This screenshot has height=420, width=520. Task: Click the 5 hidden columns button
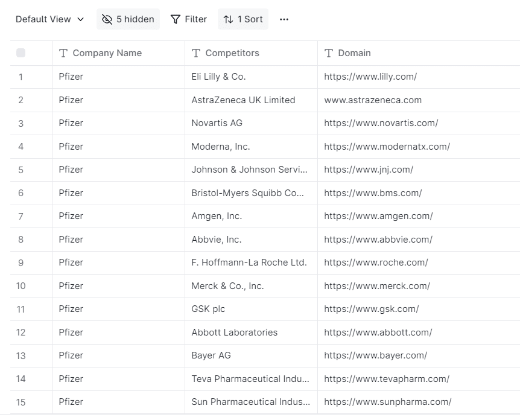(128, 19)
